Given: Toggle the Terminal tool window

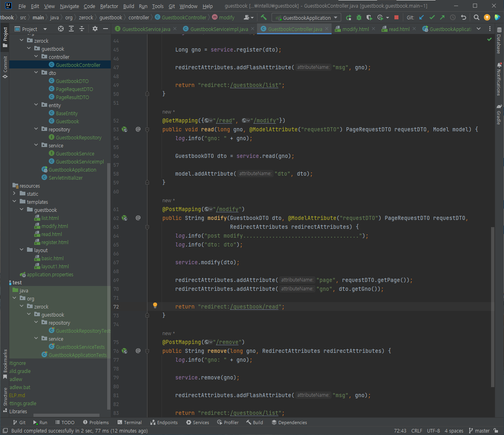Looking at the screenshot, I should tap(130, 423).
